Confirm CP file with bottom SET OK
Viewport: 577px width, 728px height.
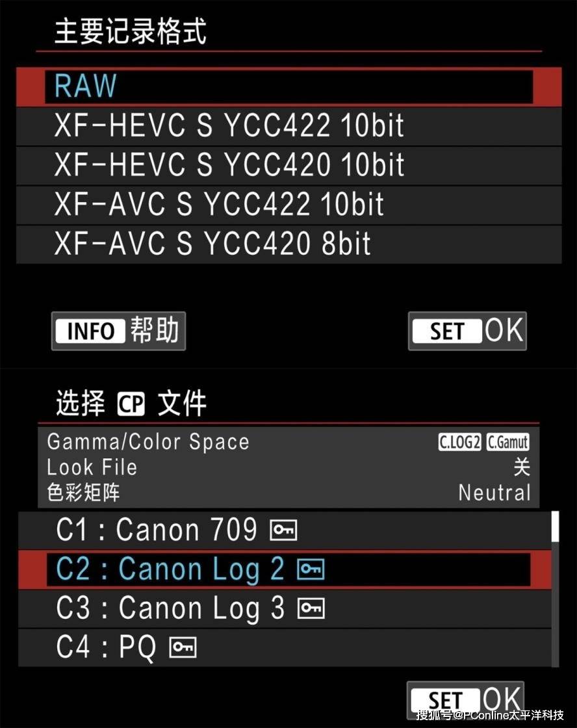(x=465, y=700)
